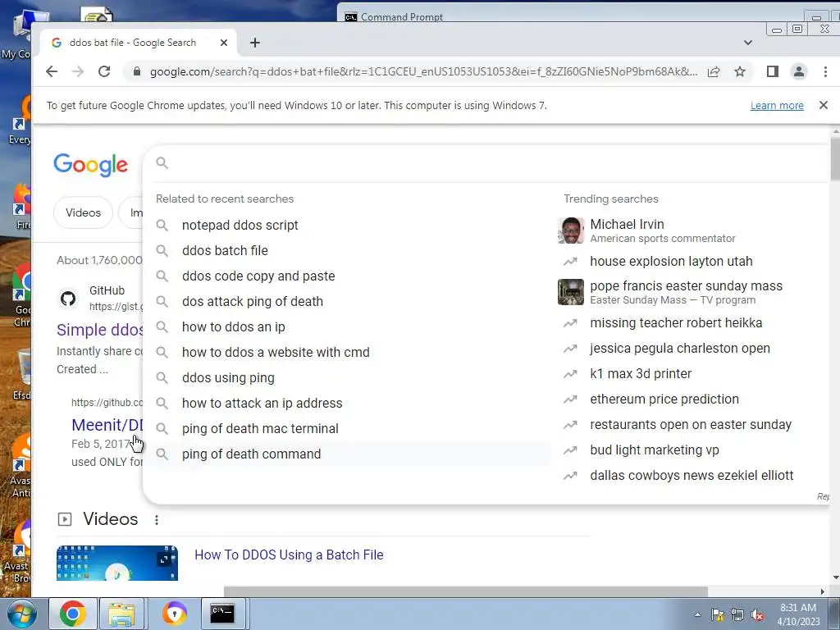The height and width of the screenshot is (630, 840).
Task: Click the Avast Secure Browser taskbar icon
Action: tap(174, 614)
